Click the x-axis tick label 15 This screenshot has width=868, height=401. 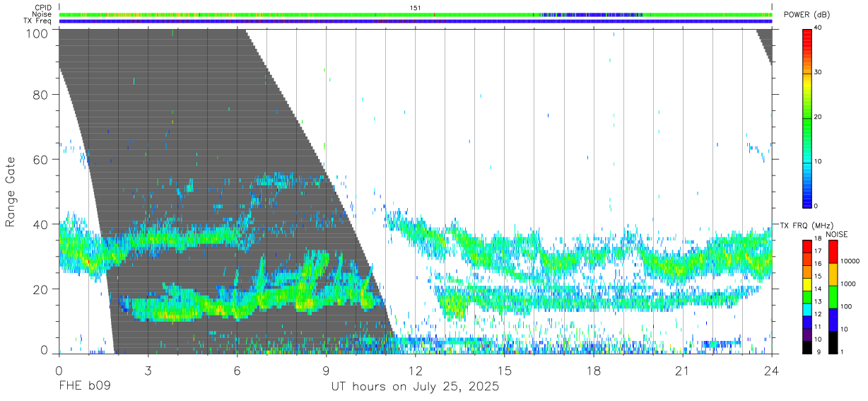[505, 370]
